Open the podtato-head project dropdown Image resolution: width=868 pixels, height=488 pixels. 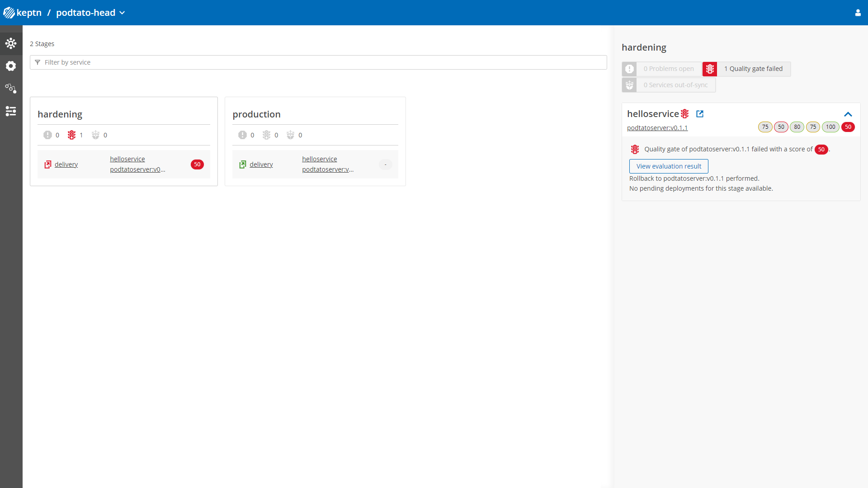point(90,13)
